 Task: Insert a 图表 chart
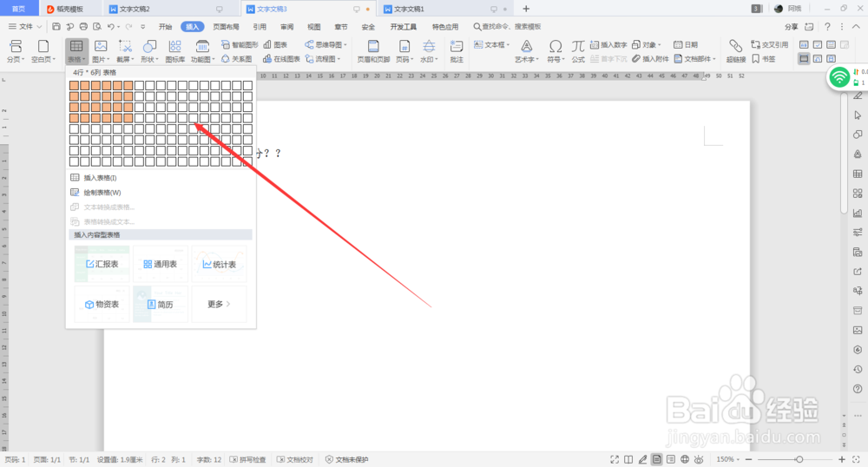tap(275, 45)
